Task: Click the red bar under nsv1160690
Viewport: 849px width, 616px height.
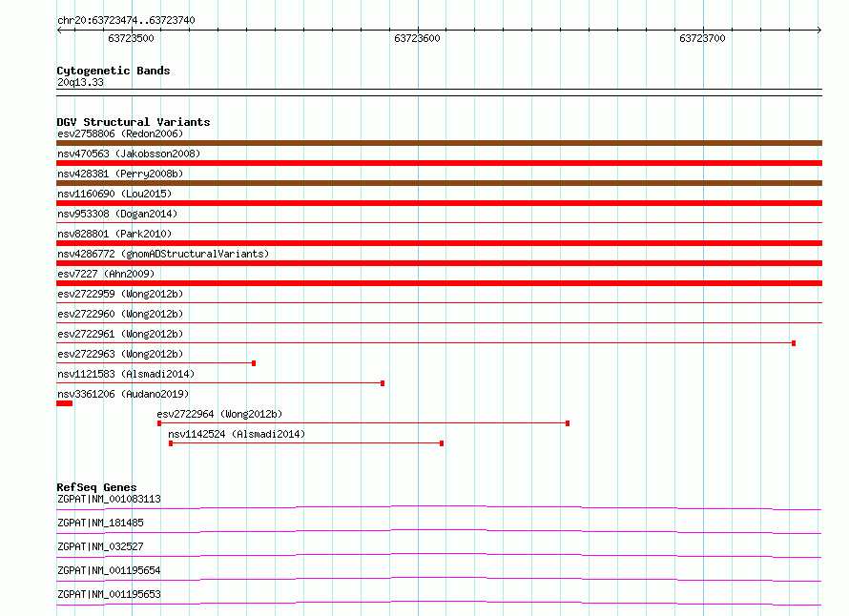Action: [439, 203]
